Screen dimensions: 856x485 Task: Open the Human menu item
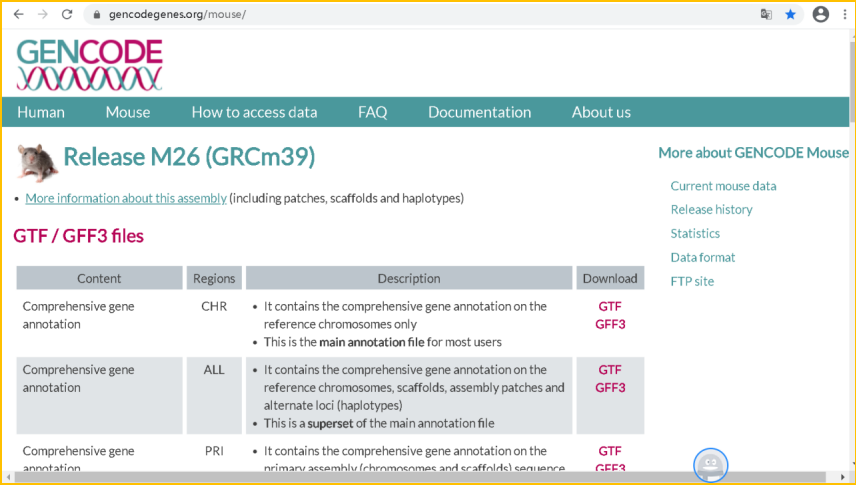[x=41, y=112]
